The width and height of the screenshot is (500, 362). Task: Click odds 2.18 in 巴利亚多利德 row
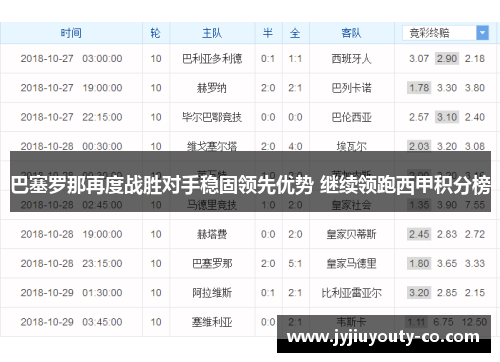click(475, 59)
